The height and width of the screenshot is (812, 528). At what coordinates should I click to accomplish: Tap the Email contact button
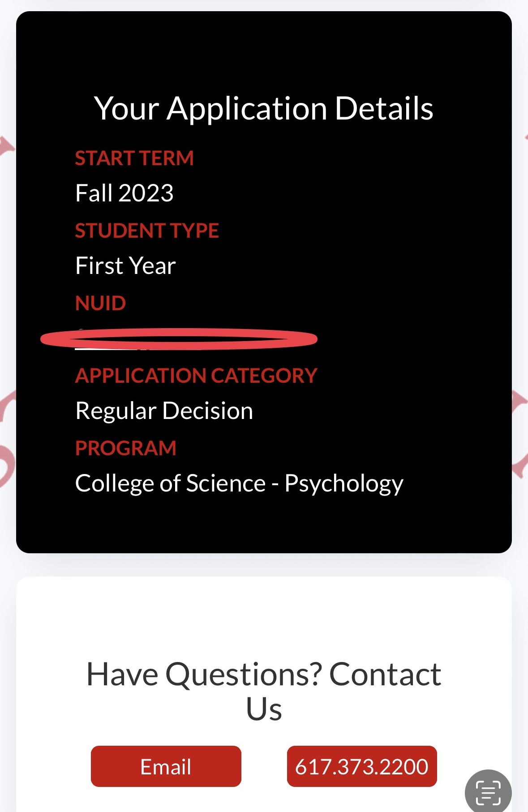coord(166,766)
